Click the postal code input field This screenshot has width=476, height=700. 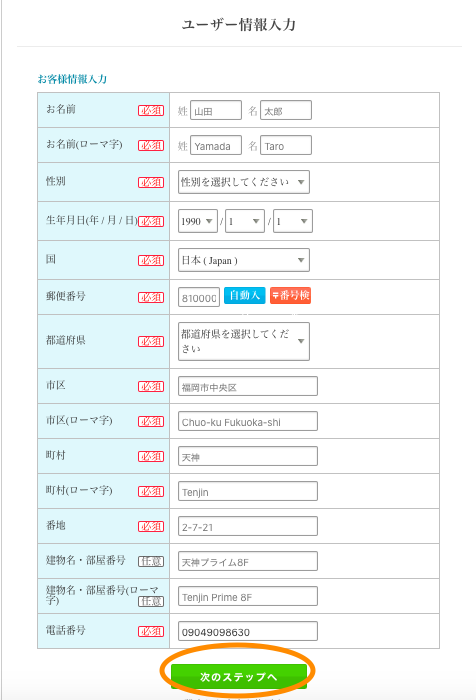199,297
